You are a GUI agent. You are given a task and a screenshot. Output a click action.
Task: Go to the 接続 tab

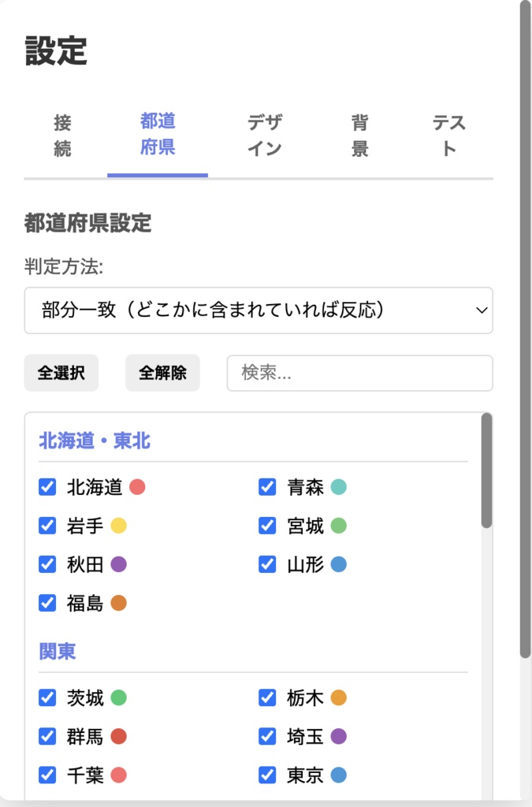[62, 136]
